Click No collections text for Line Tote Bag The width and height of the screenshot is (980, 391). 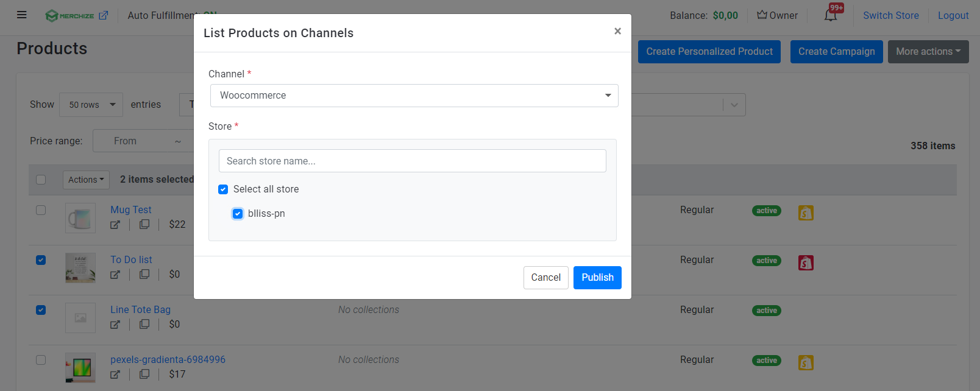click(x=369, y=309)
